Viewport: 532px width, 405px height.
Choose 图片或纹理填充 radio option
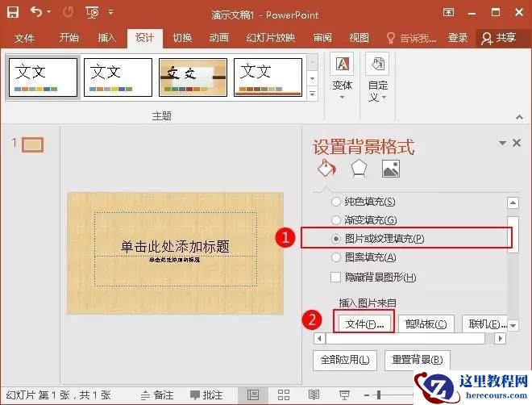pyautogui.click(x=377, y=239)
